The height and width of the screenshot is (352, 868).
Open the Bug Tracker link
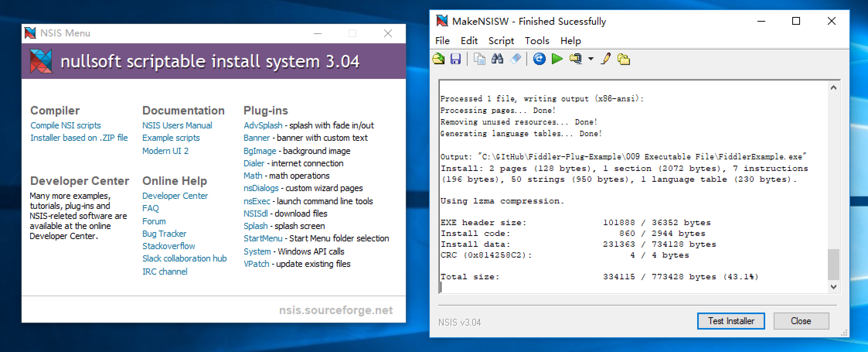164,234
